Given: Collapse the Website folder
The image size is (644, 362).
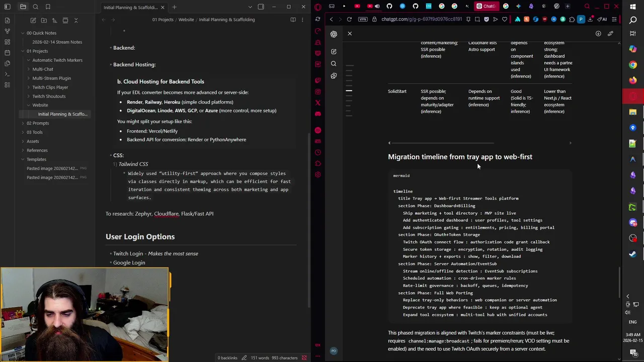Looking at the screenshot, I should (28, 105).
